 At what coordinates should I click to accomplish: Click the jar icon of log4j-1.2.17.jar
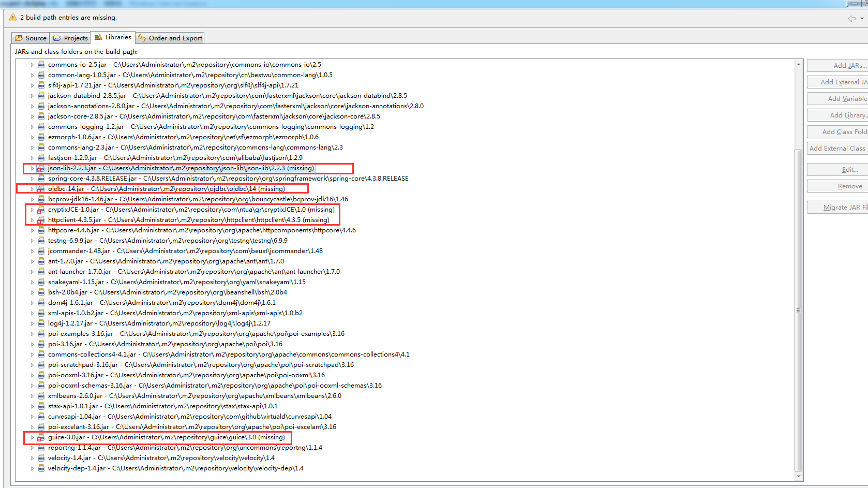(x=41, y=323)
